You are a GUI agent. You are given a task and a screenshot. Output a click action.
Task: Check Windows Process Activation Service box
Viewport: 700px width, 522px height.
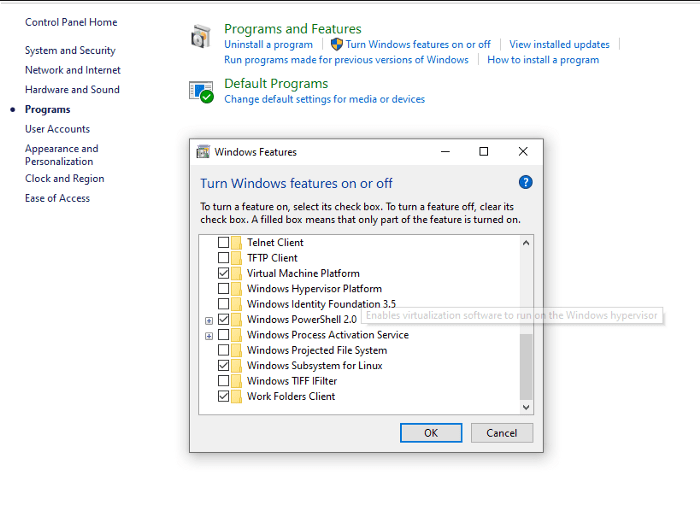[224, 335]
